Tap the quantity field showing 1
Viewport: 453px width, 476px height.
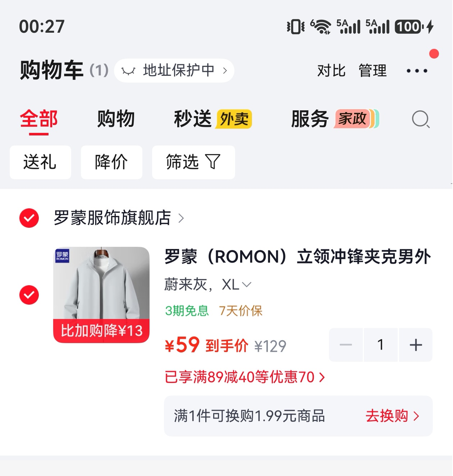tap(381, 345)
